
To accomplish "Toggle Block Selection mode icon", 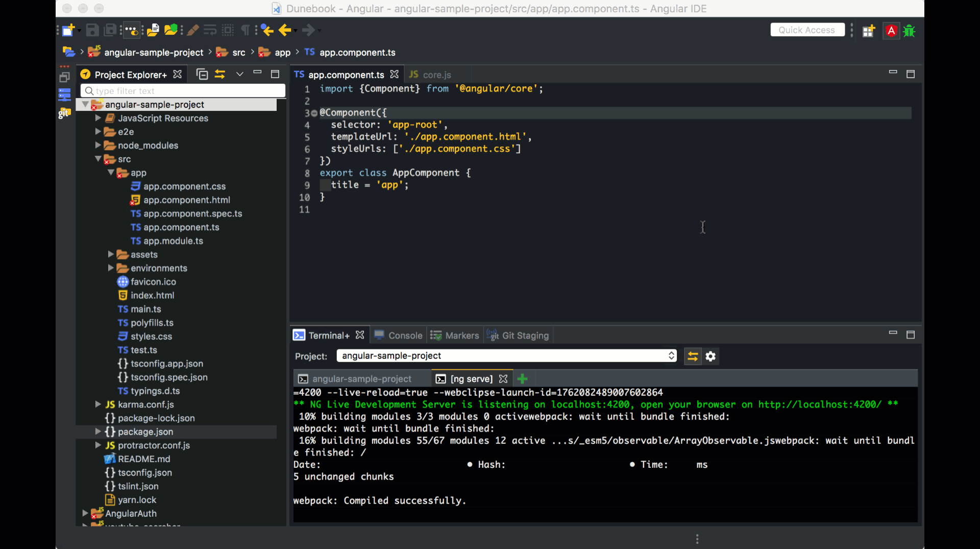I will pos(228,31).
